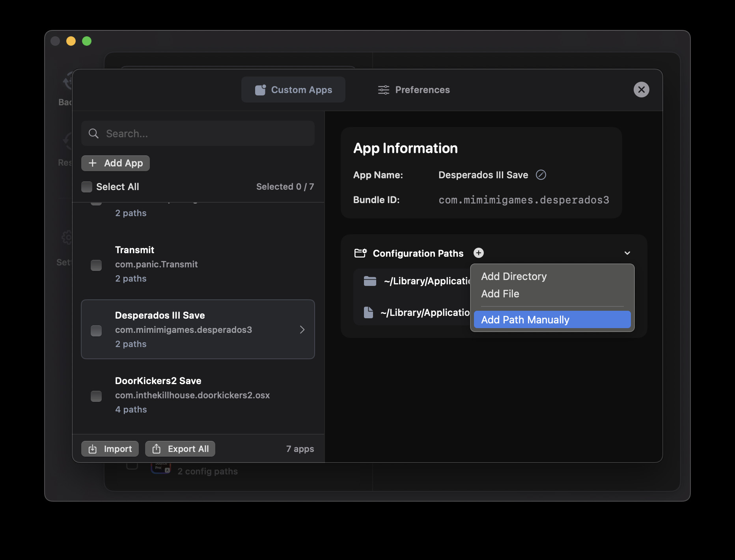
Task: Click the edit pencil icon beside app name
Action: tap(541, 175)
